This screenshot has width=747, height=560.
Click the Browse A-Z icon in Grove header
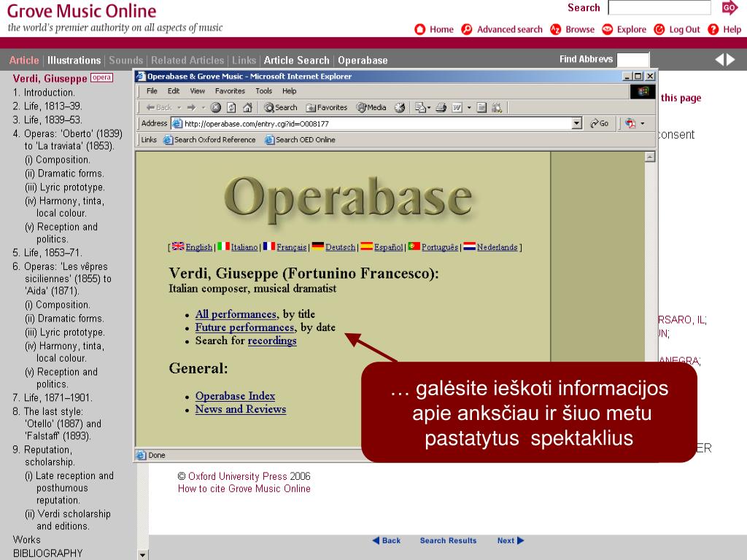555,29
